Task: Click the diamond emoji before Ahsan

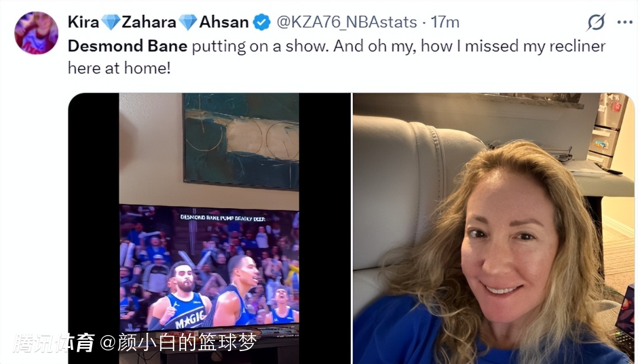Action: (188, 22)
